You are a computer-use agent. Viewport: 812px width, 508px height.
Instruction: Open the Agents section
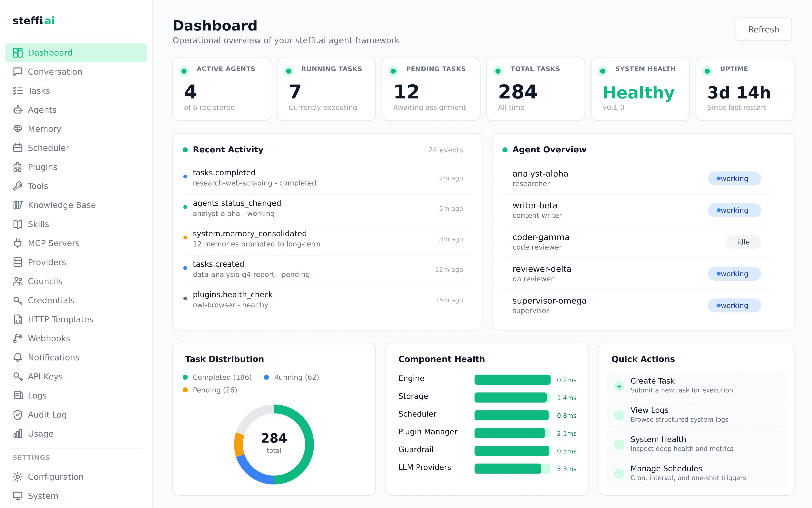click(x=76, y=110)
